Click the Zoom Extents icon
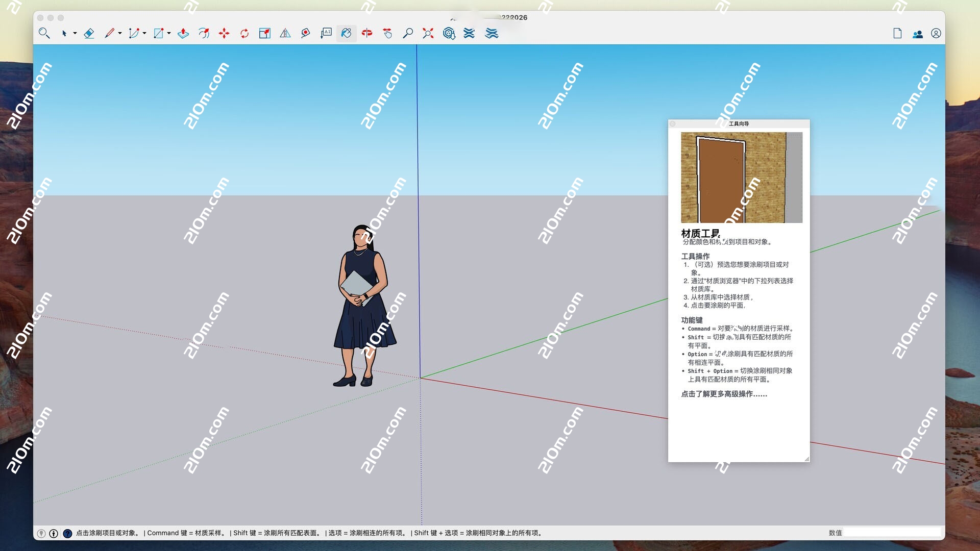This screenshot has height=551, width=980. (428, 34)
